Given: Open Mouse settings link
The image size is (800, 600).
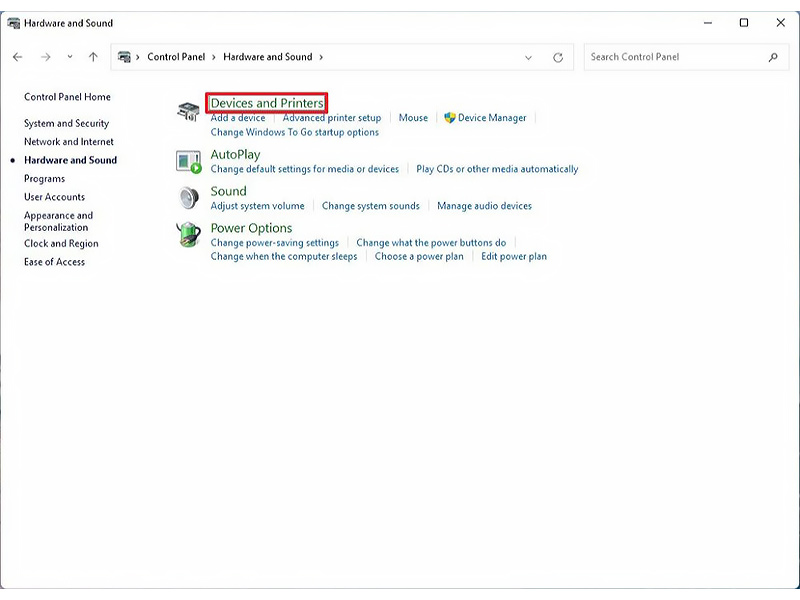Looking at the screenshot, I should (x=413, y=118).
